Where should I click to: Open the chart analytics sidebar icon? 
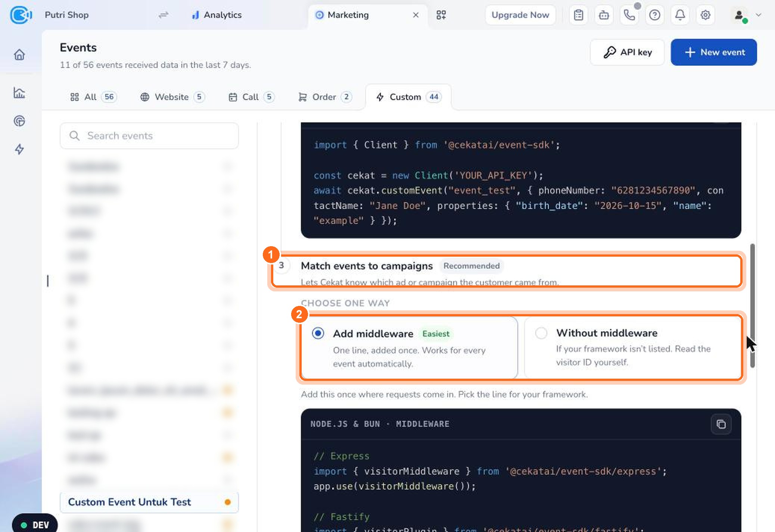(19, 93)
